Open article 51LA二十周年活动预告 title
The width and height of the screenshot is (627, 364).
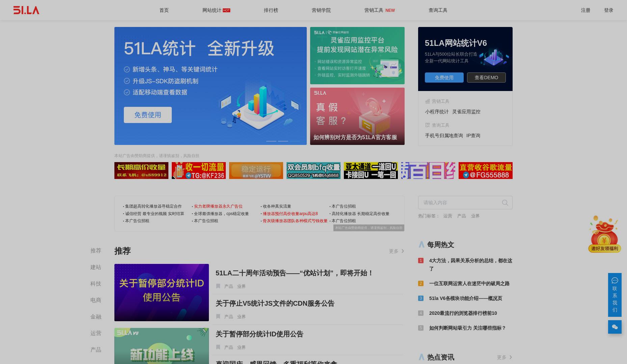(x=294, y=273)
